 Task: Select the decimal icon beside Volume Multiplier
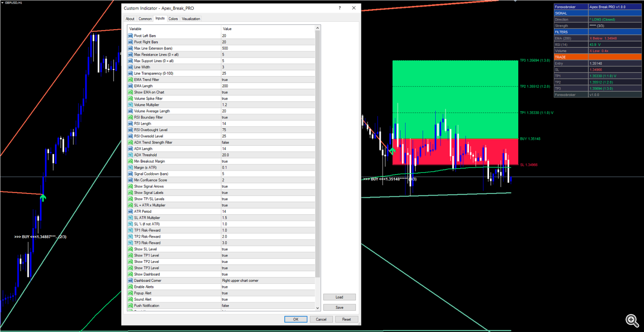click(x=131, y=105)
